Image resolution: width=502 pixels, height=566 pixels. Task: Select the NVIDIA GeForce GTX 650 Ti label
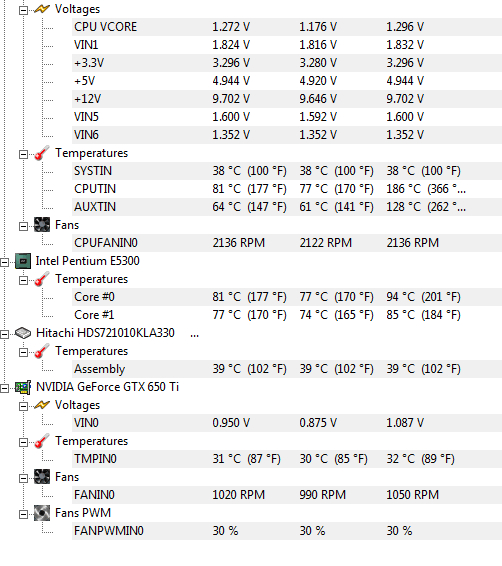tap(107, 387)
